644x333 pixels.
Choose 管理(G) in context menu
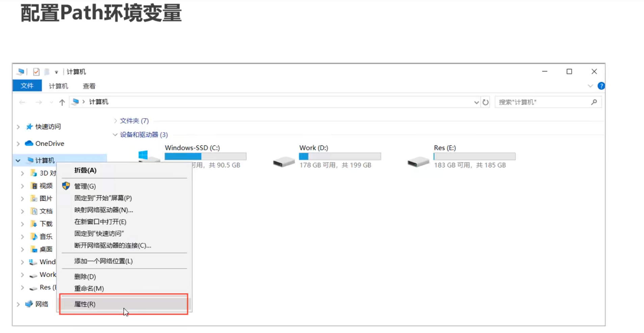pos(124,186)
